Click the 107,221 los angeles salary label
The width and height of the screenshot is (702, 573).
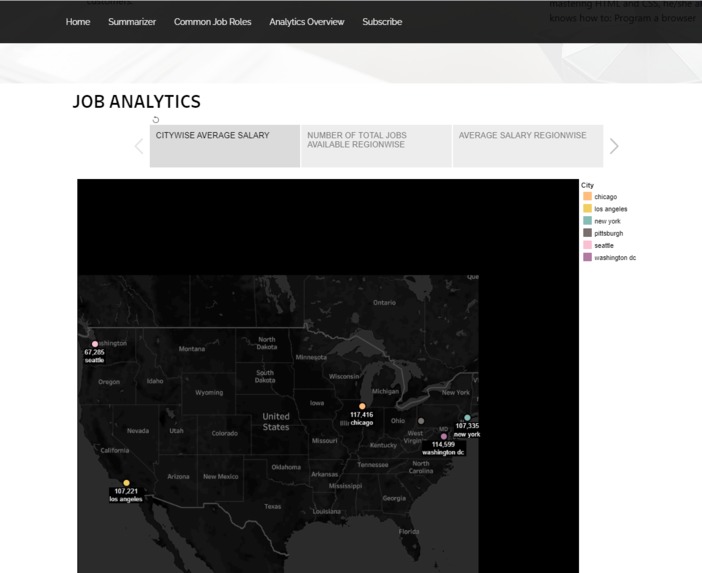pos(126,495)
